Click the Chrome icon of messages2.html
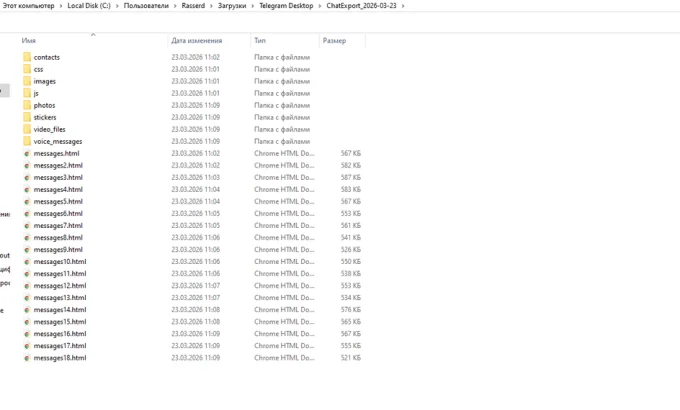 click(x=27, y=166)
